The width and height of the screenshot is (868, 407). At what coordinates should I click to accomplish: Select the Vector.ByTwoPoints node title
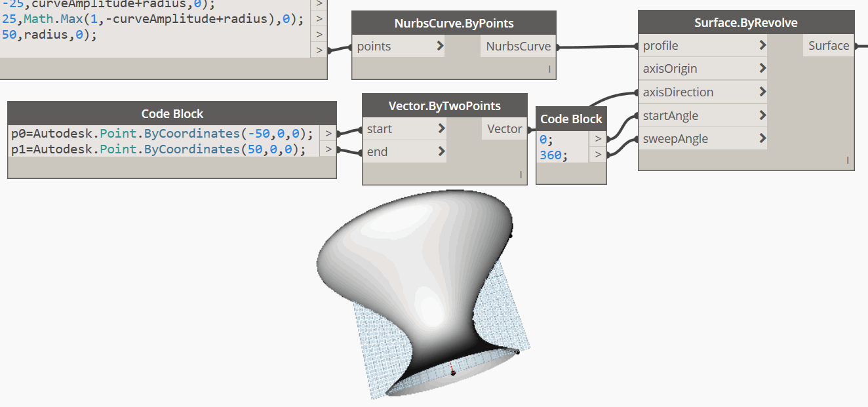point(444,106)
